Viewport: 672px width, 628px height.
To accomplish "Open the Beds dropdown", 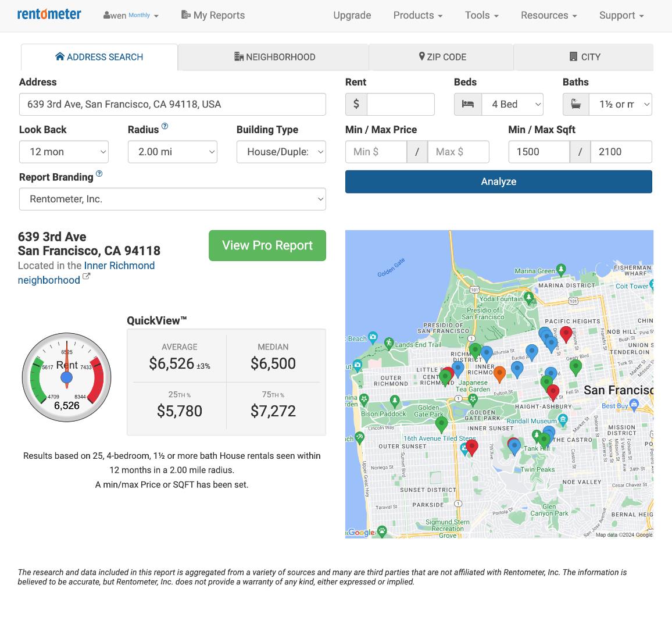I will click(512, 104).
